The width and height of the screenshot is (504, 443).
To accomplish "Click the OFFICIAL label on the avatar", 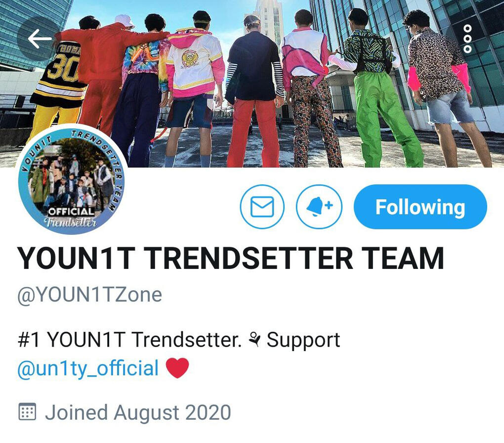I will tap(71, 212).
